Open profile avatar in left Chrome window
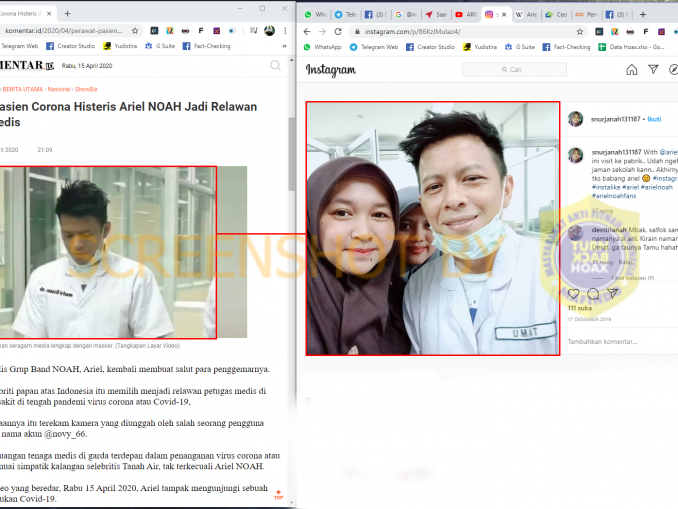 click(269, 31)
